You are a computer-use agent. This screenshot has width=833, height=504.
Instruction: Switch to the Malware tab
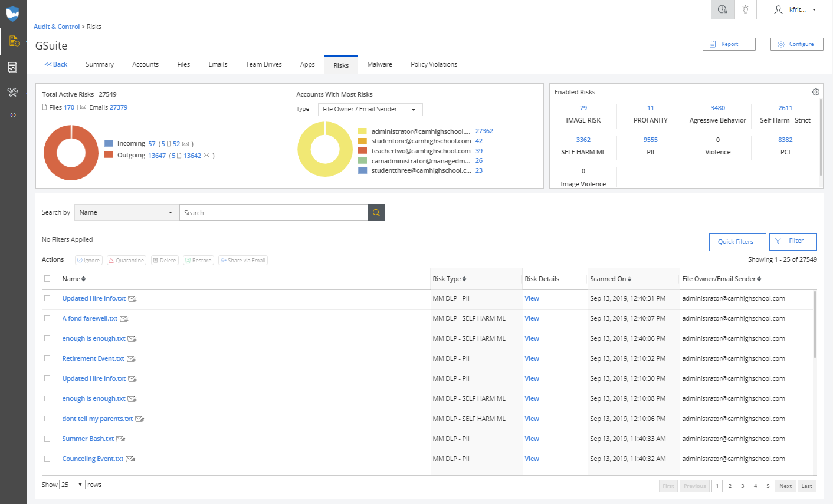click(379, 65)
